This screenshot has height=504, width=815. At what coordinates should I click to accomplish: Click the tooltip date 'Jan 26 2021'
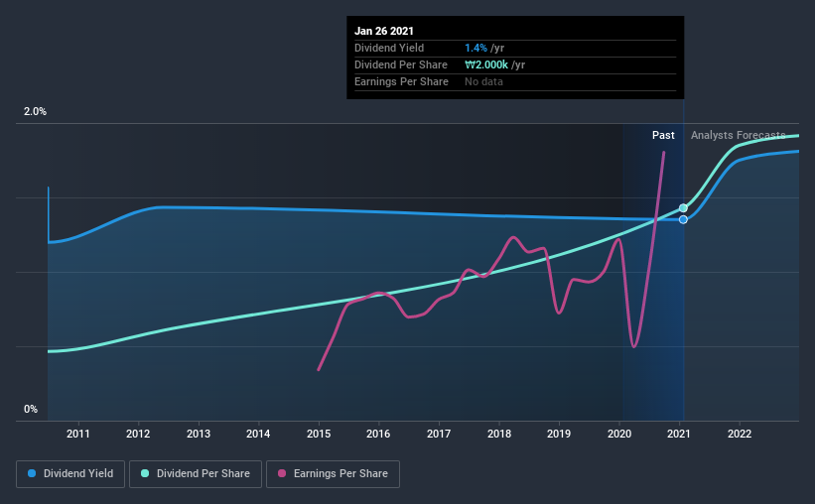(x=384, y=31)
